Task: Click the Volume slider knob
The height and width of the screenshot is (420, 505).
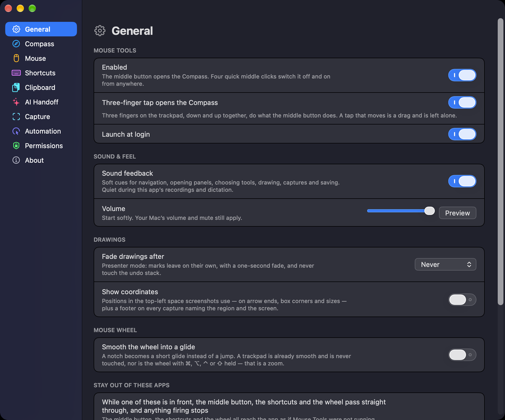Action: click(x=429, y=211)
